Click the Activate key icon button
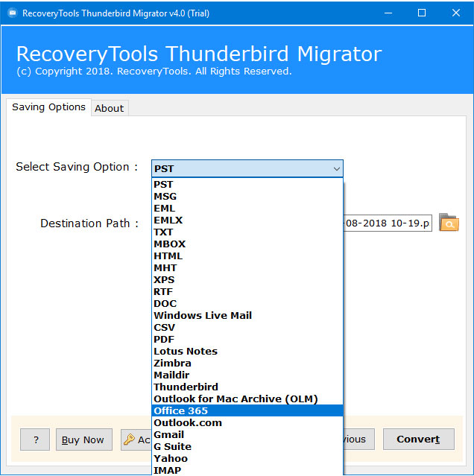The height and width of the screenshot is (476, 474). coord(136,439)
